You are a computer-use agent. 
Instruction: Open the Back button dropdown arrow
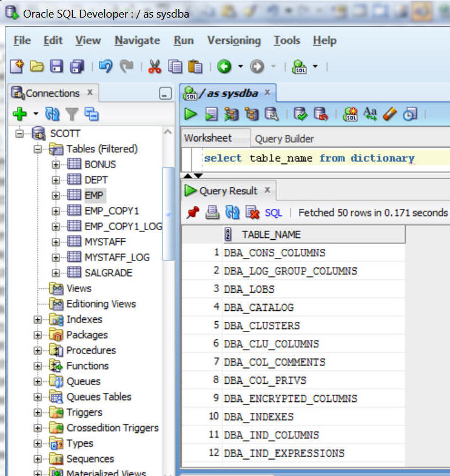241,66
